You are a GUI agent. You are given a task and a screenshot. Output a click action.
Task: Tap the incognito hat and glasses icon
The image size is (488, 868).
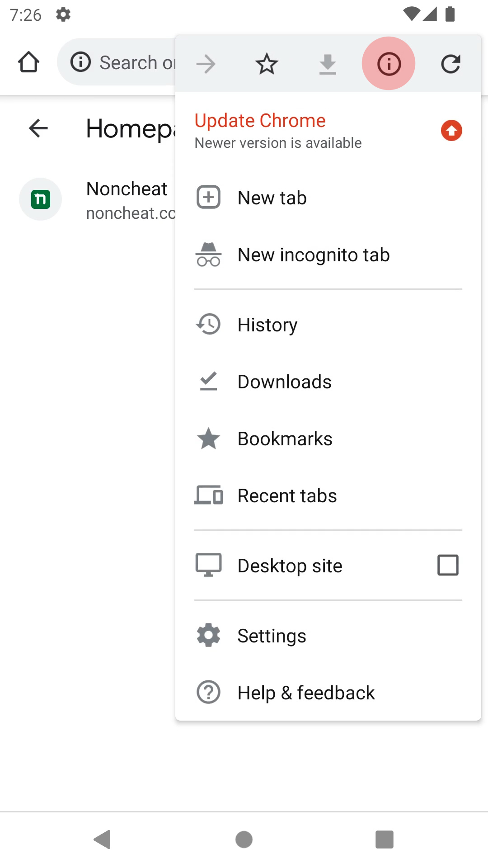coord(208,255)
